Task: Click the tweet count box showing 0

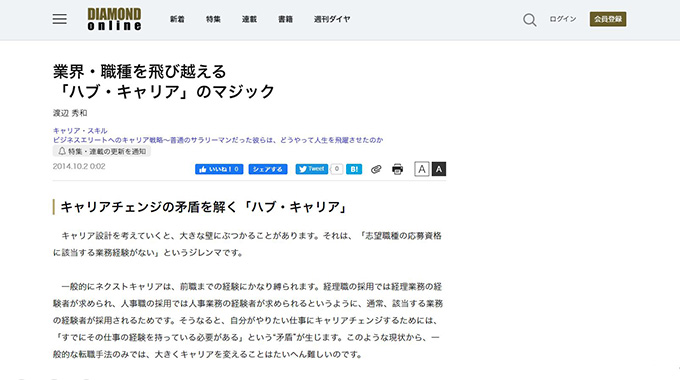Action: (337, 169)
